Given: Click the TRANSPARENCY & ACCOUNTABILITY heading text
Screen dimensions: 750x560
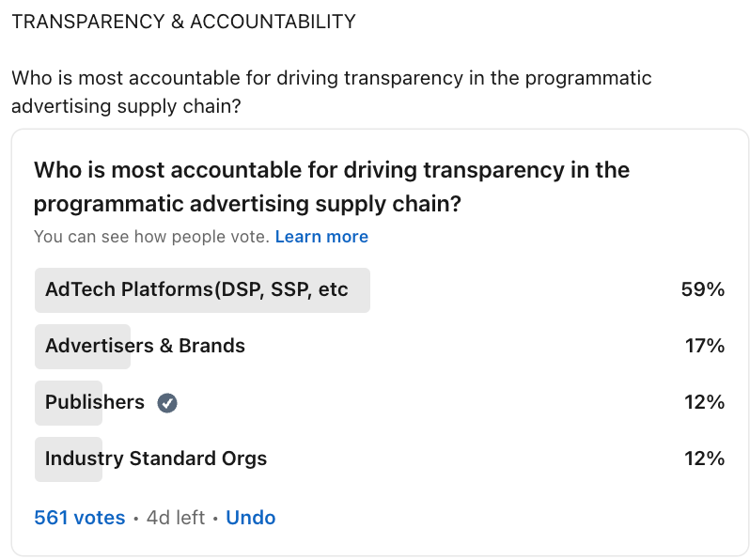Looking at the screenshot, I should point(183,22).
